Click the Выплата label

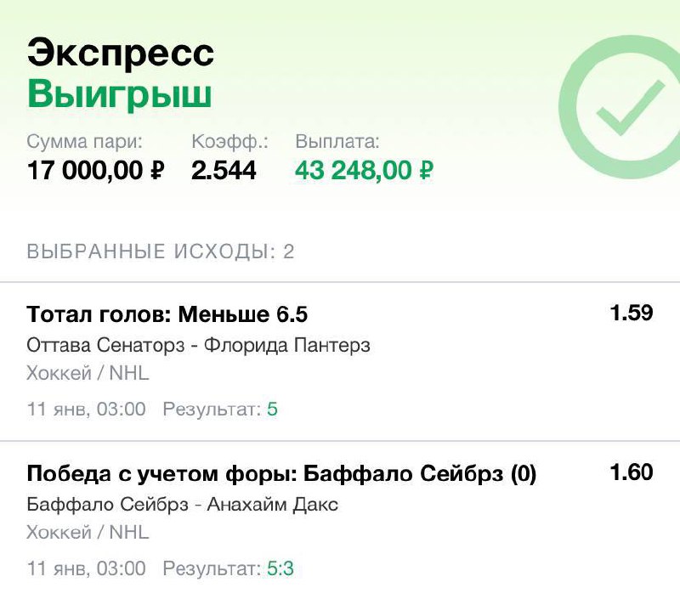click(x=337, y=142)
